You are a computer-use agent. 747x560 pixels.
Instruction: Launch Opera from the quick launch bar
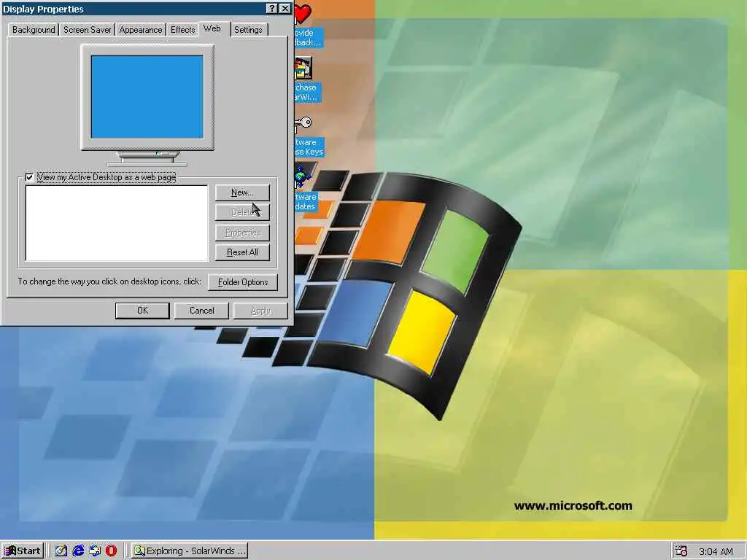(111, 551)
